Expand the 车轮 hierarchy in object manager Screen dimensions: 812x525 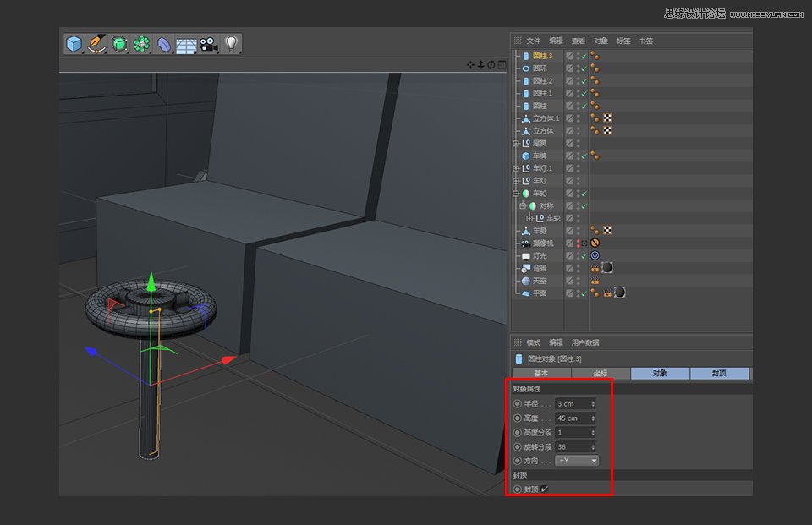[x=515, y=192]
